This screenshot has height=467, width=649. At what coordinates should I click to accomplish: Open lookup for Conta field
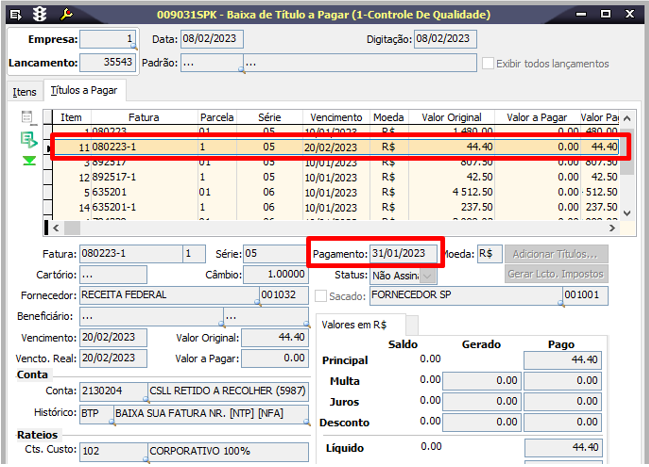(146, 399)
